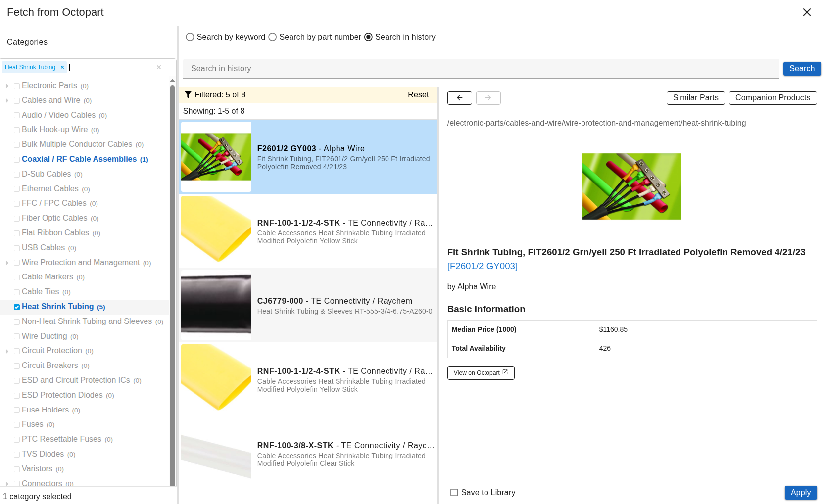
Task: Select Circuit Breakers category
Action: tap(49, 366)
